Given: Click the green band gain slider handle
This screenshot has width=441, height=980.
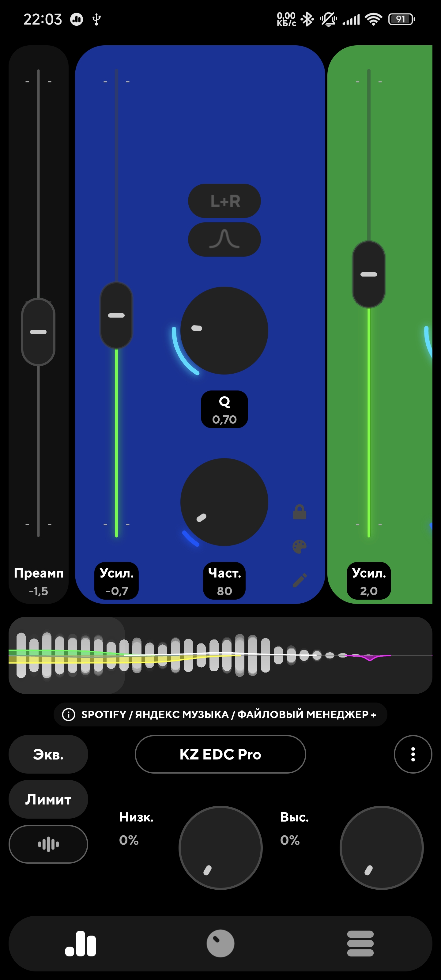Looking at the screenshot, I should click(x=369, y=274).
